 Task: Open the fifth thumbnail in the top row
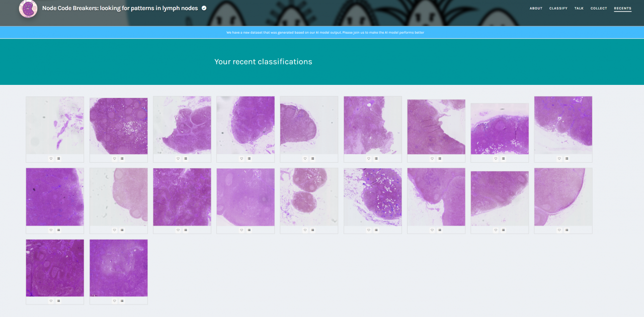pyautogui.click(x=309, y=125)
